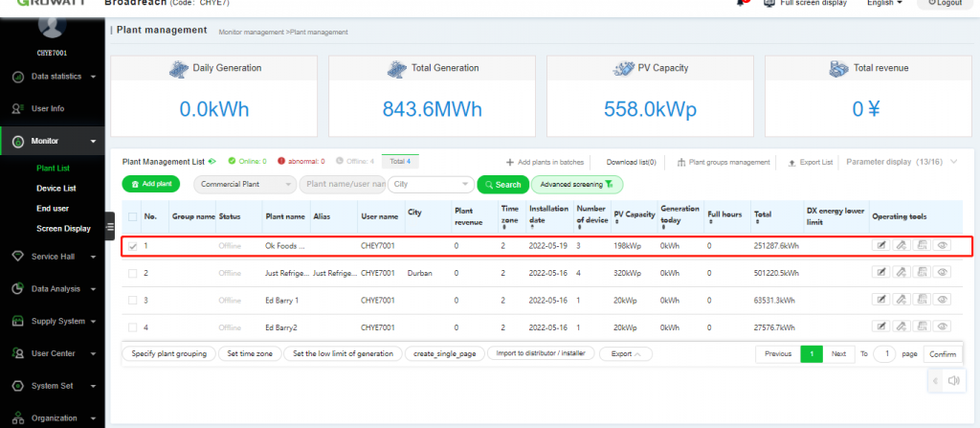Click the Data statistics sidebar icon
Viewport: 980px width, 428px height.
tap(18, 77)
